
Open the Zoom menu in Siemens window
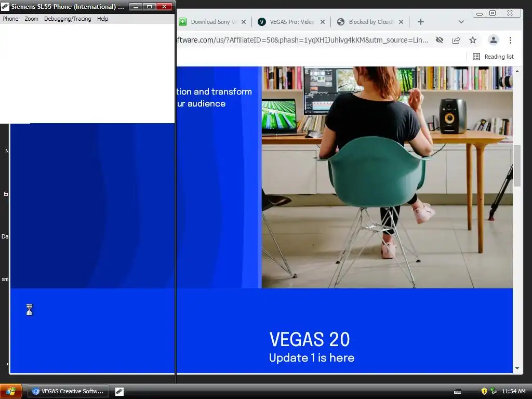[31, 19]
